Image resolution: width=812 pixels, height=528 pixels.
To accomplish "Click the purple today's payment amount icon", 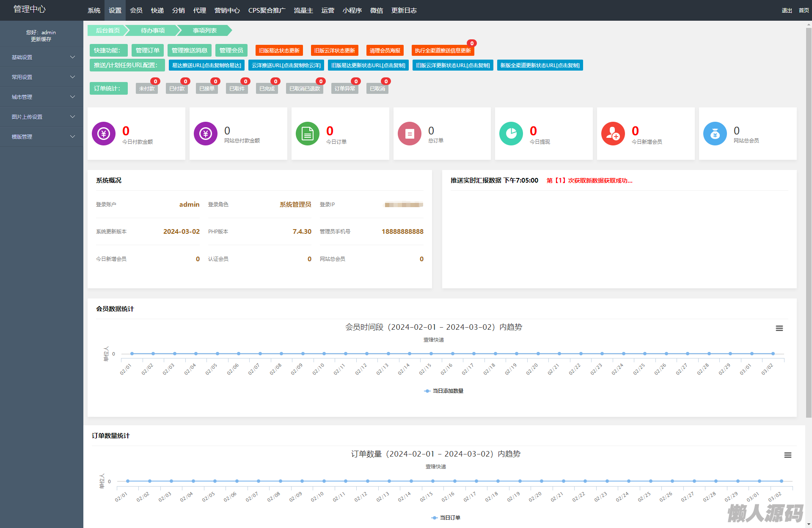I will pos(104,134).
